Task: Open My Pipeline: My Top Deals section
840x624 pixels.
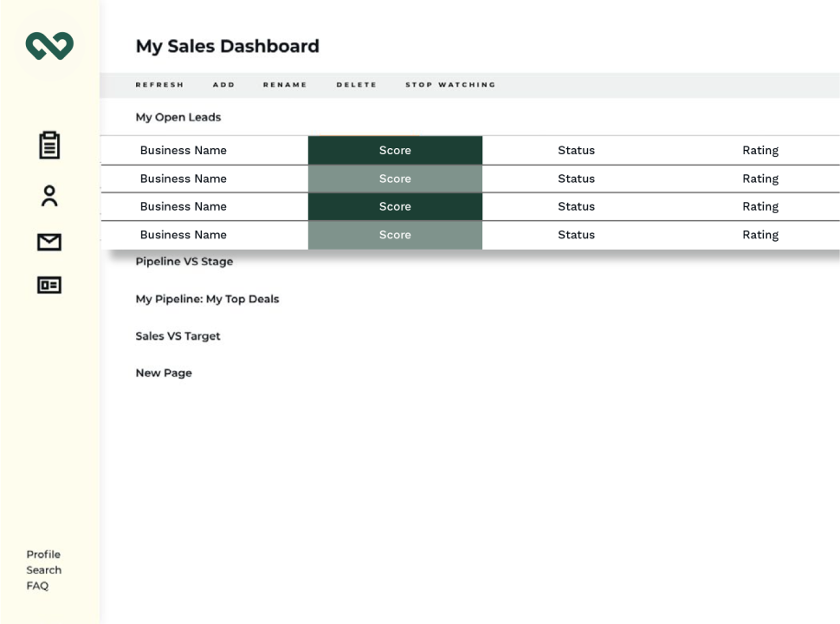Action: 207,299
